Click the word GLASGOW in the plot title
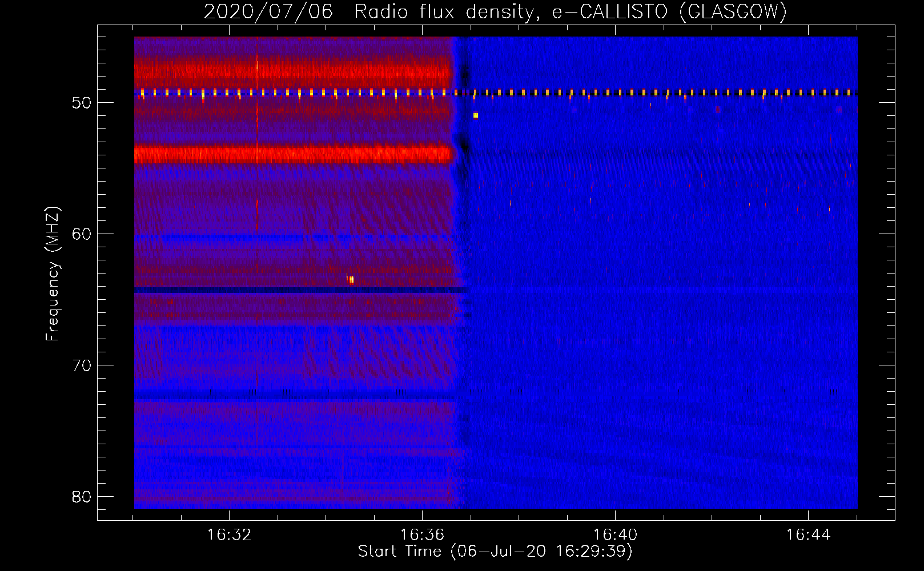The image size is (924, 571). click(x=734, y=12)
